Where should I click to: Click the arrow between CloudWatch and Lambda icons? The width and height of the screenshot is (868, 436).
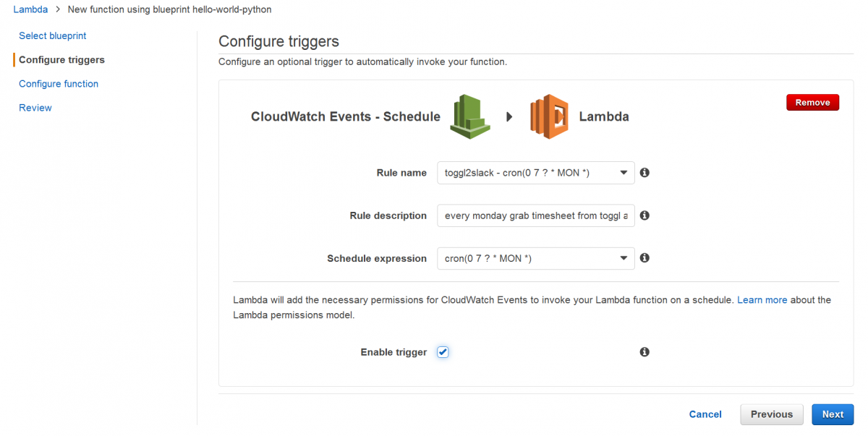(509, 116)
